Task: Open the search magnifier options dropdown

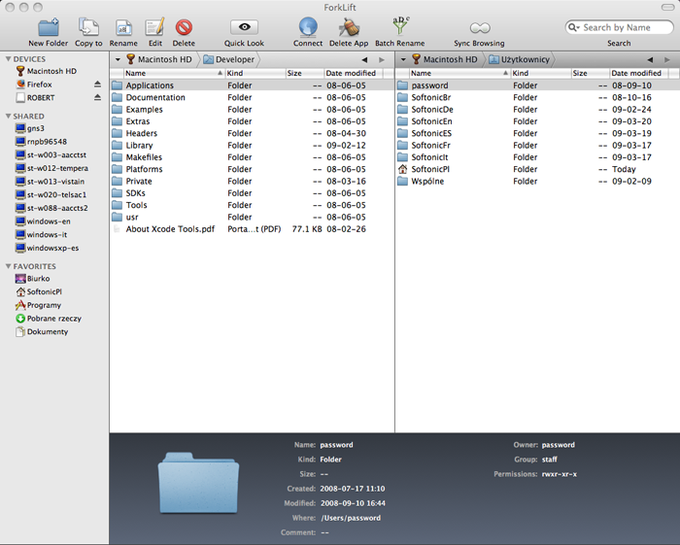Action: click(x=574, y=27)
